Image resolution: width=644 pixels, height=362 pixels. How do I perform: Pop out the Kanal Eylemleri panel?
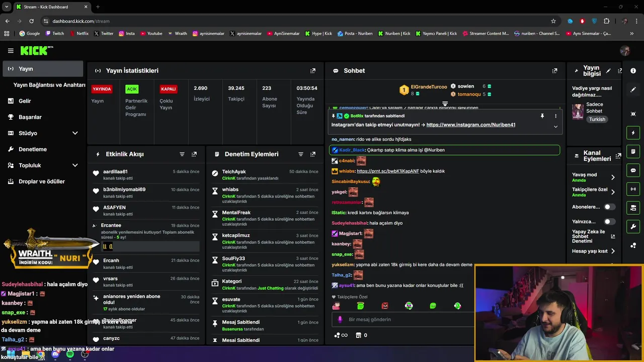[618, 156]
